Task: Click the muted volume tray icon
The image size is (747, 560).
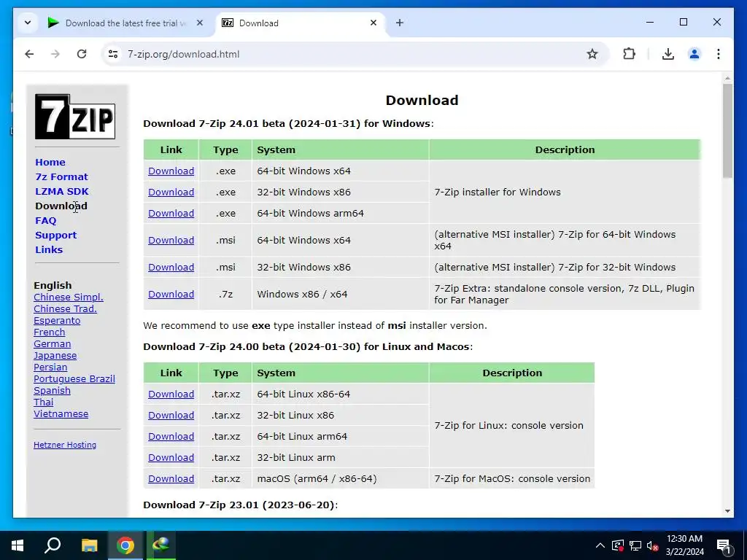Action: coord(652,545)
